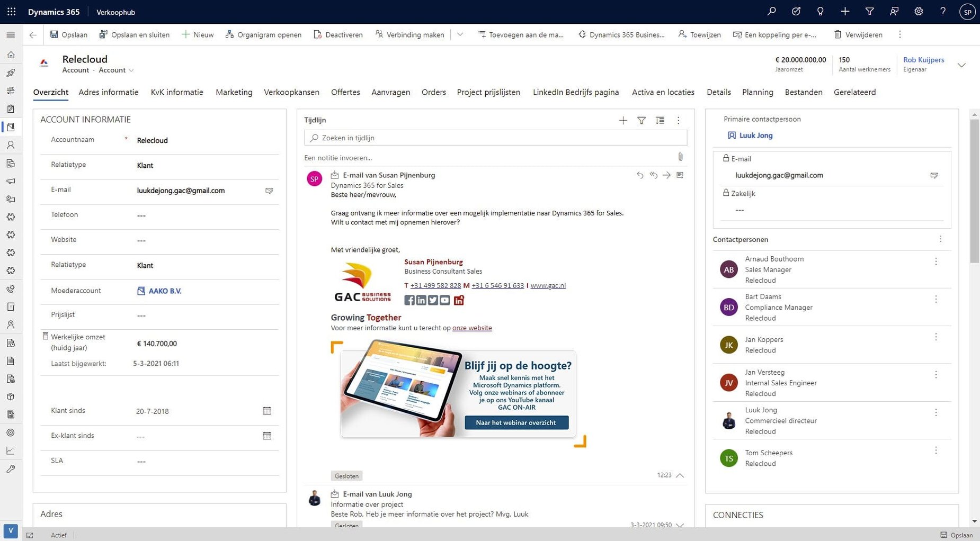Reply to Susan Pijnenburg email

[x=640, y=175]
